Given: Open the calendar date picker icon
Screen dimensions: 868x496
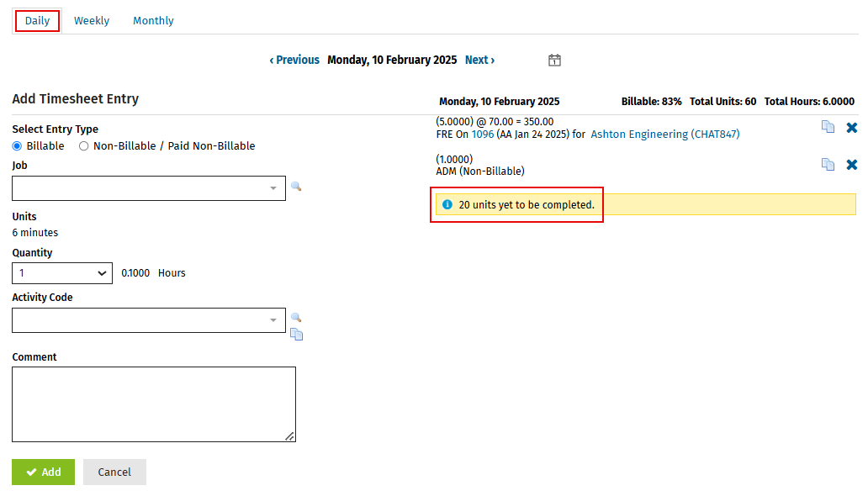Looking at the screenshot, I should click(x=554, y=61).
